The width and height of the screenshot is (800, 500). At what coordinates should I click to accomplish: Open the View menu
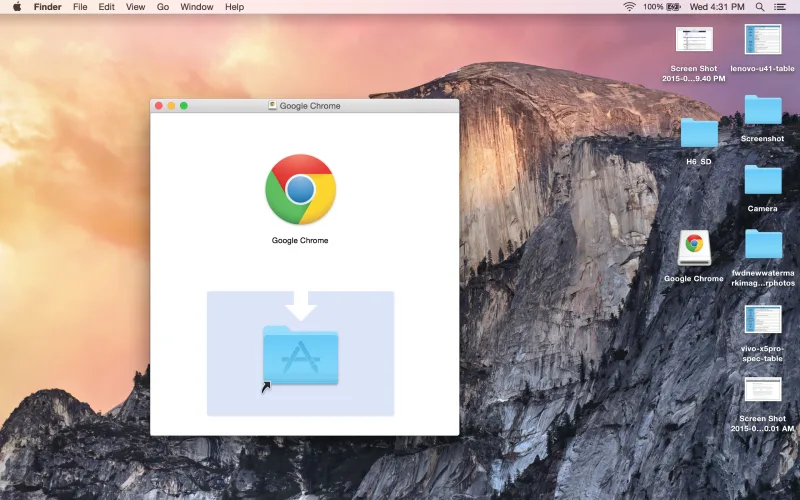(136, 7)
